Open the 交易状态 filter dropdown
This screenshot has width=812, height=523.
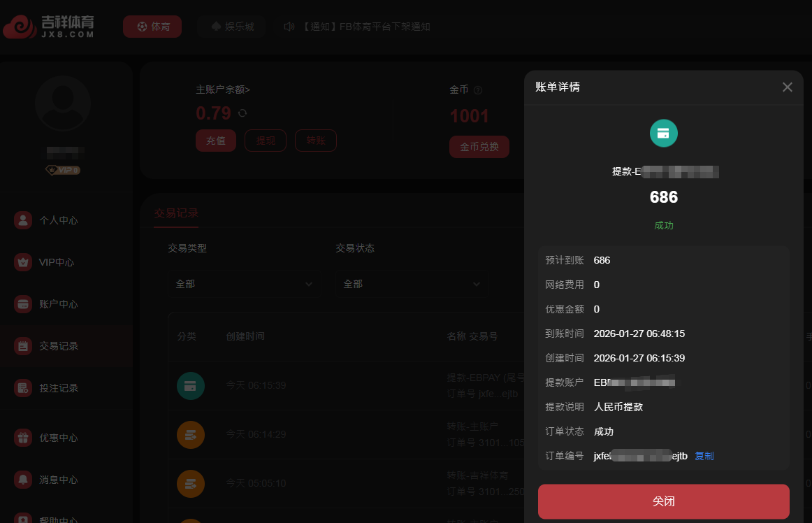412,285
